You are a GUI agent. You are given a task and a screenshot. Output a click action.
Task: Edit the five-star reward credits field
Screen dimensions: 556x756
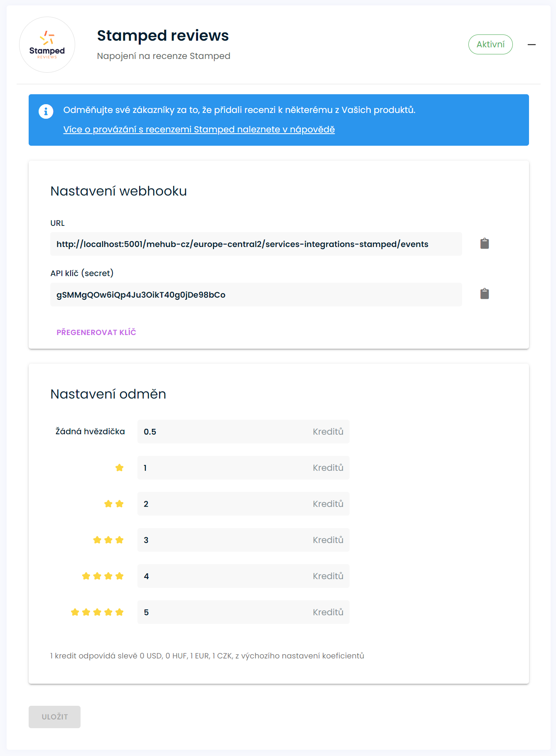pos(224,612)
